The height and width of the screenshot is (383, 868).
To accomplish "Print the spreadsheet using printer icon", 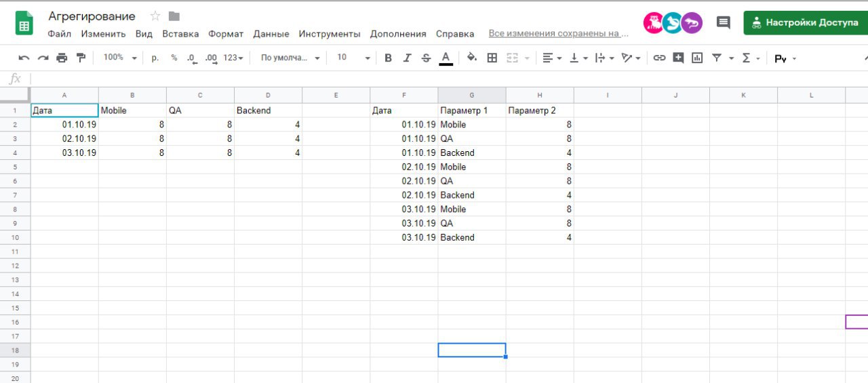I will coord(62,58).
